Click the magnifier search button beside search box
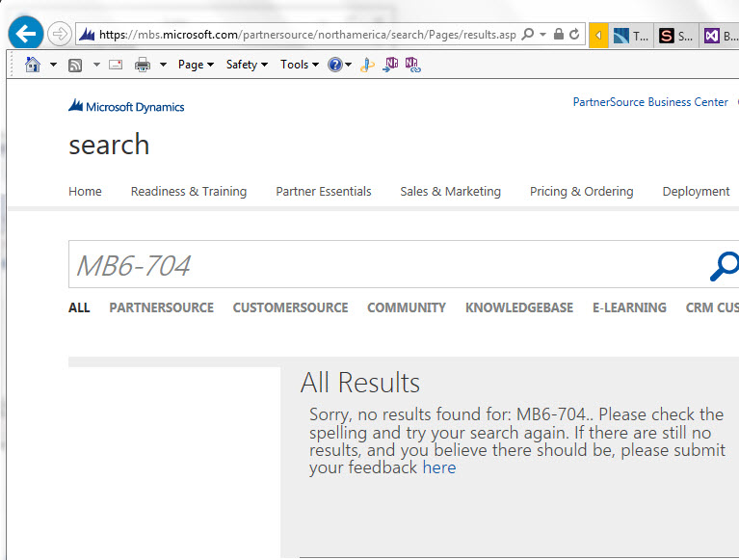The height and width of the screenshot is (560, 739). coord(725,265)
